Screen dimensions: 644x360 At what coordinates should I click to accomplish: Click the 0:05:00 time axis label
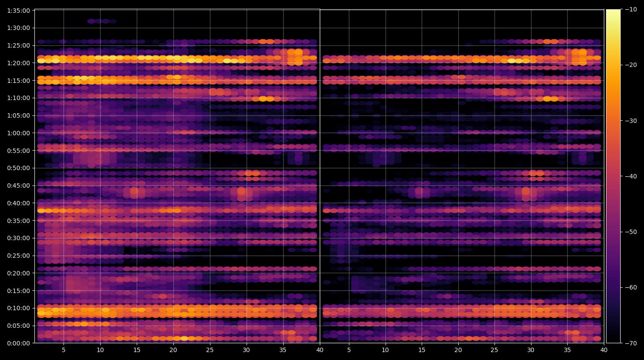(19, 326)
